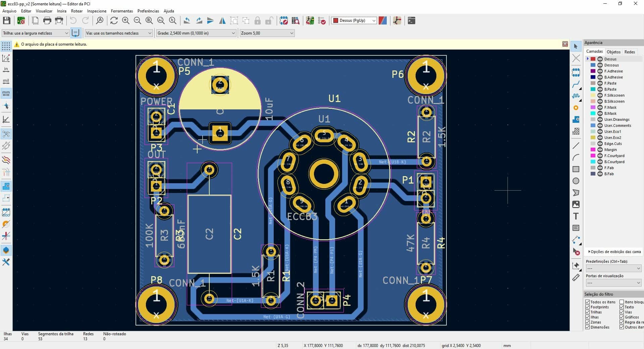Click the Zoom to Fit toolbar icon
644x349 pixels.
[149, 20]
